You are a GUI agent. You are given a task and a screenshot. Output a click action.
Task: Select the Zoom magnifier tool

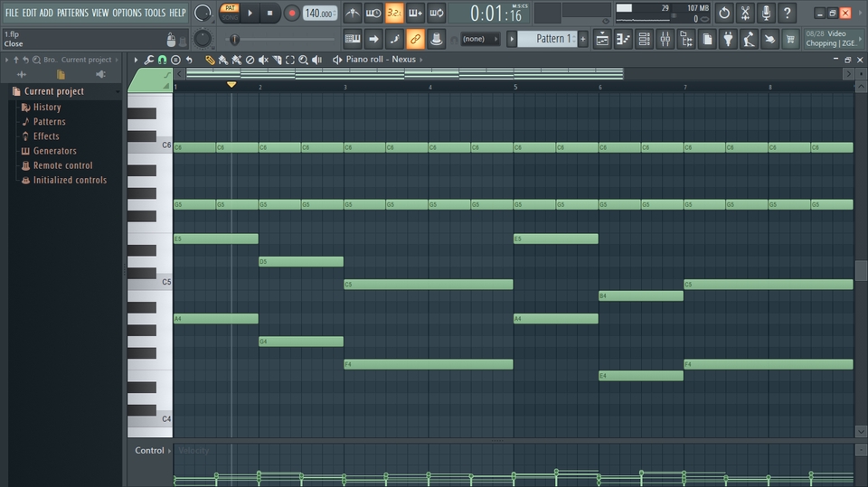pyautogui.click(x=304, y=60)
